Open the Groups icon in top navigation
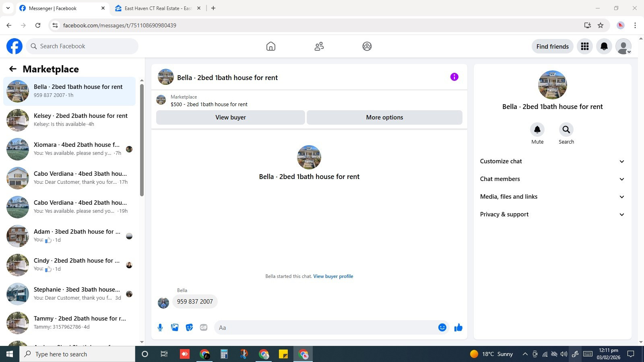The height and width of the screenshot is (362, 644). coord(367,46)
